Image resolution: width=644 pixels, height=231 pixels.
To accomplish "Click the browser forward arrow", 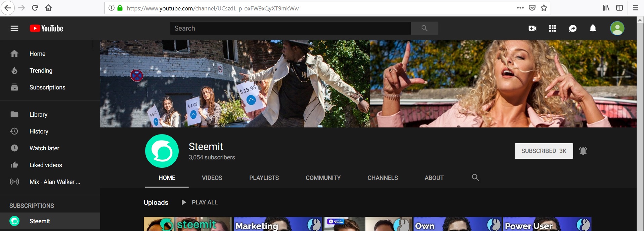I will point(22,8).
